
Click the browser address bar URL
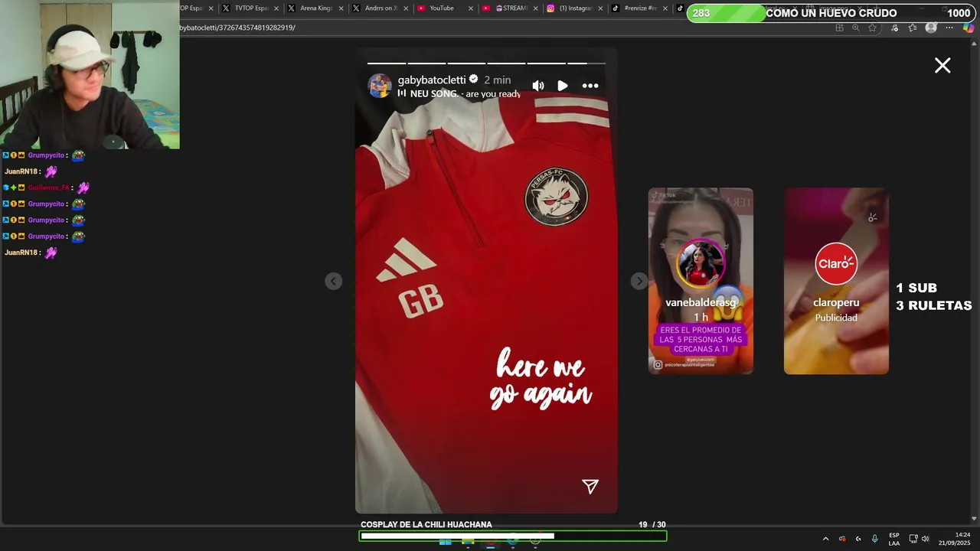(237, 28)
